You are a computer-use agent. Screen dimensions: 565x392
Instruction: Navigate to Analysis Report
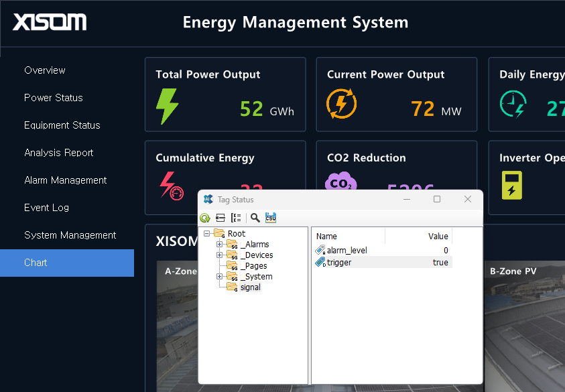point(59,152)
